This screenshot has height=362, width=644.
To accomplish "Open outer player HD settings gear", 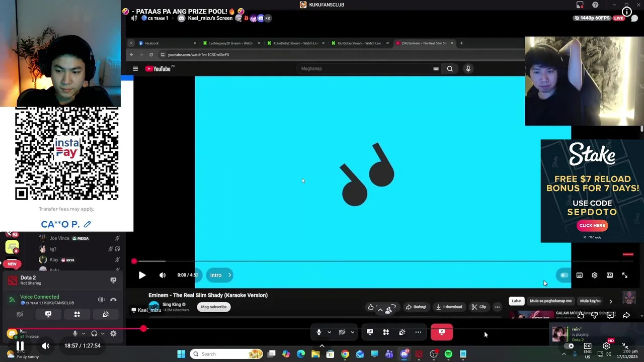I will [607, 345].
